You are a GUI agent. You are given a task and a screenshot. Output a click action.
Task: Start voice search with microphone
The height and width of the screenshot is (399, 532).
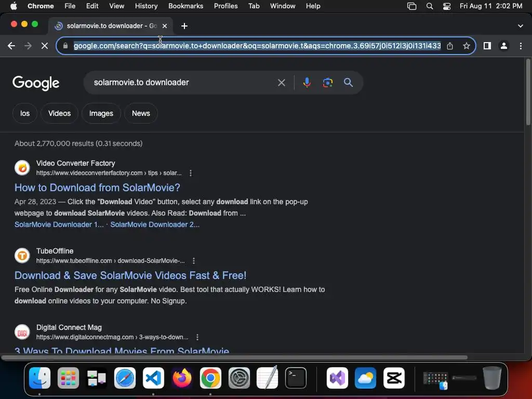click(307, 83)
